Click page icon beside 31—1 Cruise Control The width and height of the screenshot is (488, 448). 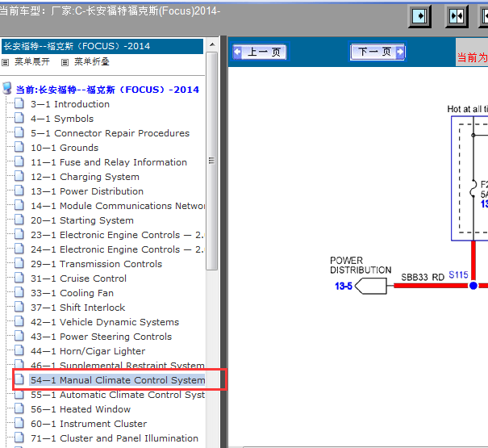coord(19,278)
